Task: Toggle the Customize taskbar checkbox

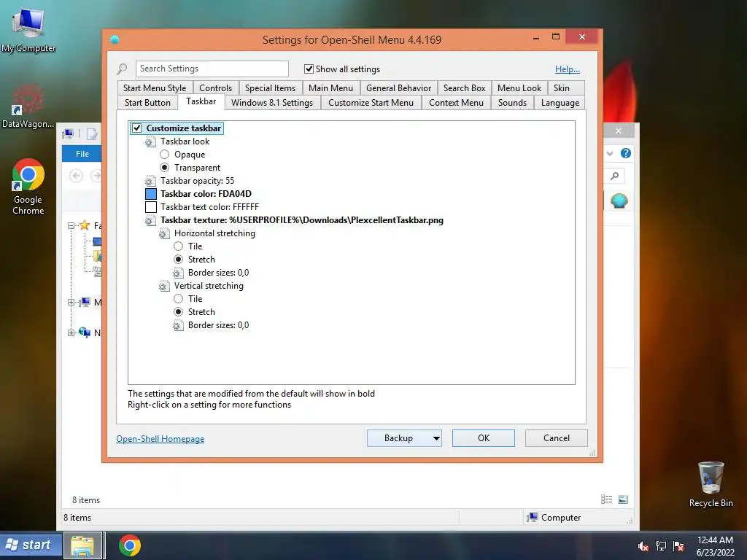Action: click(x=137, y=128)
